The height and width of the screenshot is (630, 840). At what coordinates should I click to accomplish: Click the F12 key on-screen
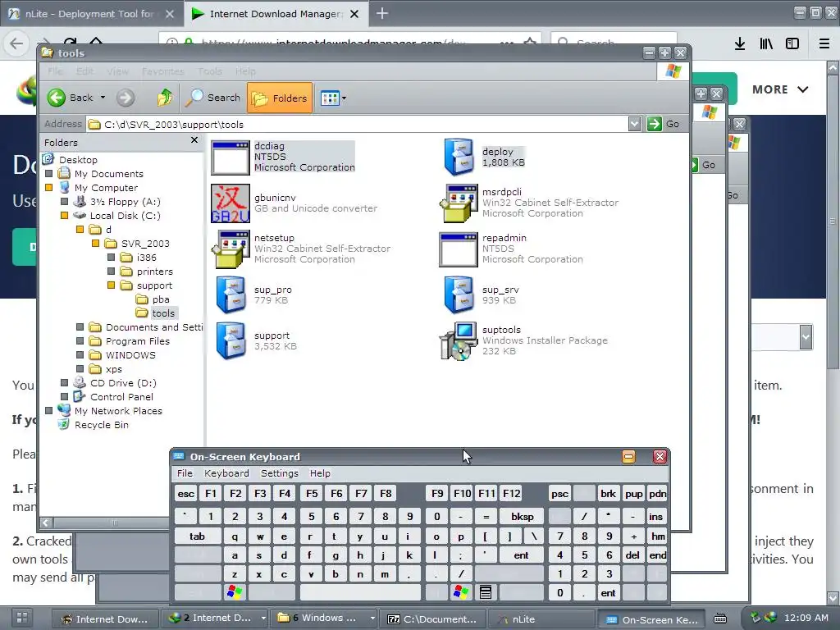(512, 493)
